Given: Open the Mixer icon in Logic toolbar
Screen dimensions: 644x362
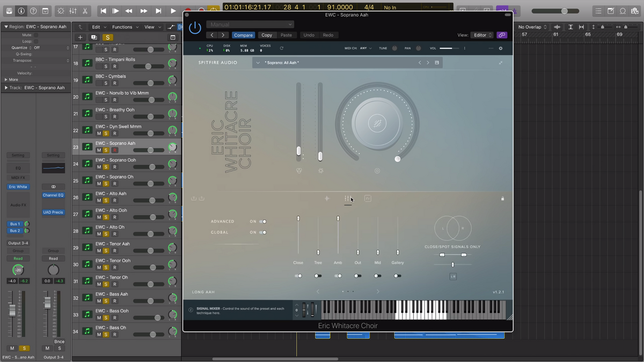Looking at the screenshot, I should pos(74,11).
